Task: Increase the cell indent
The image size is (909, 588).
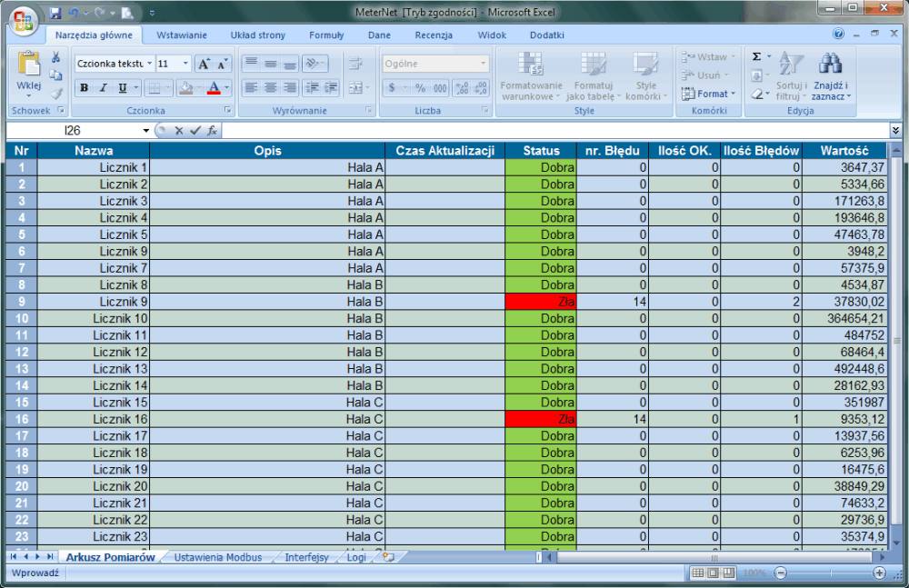Action: 331,88
